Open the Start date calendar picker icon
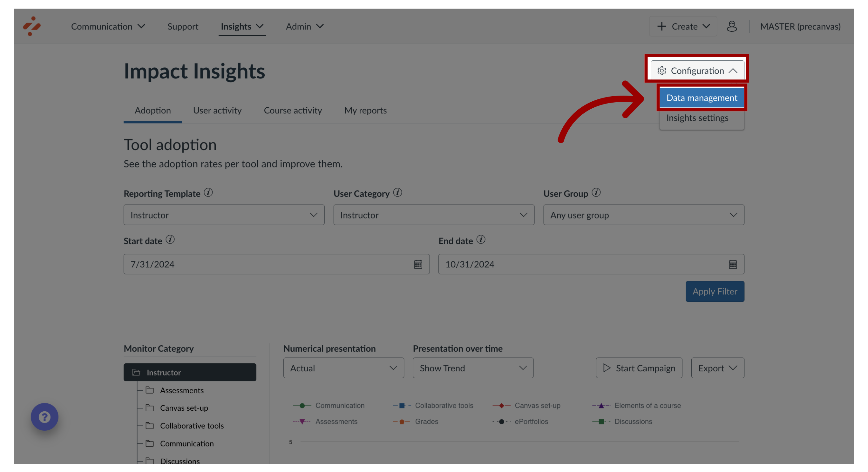The height and width of the screenshot is (472, 868). click(x=418, y=264)
